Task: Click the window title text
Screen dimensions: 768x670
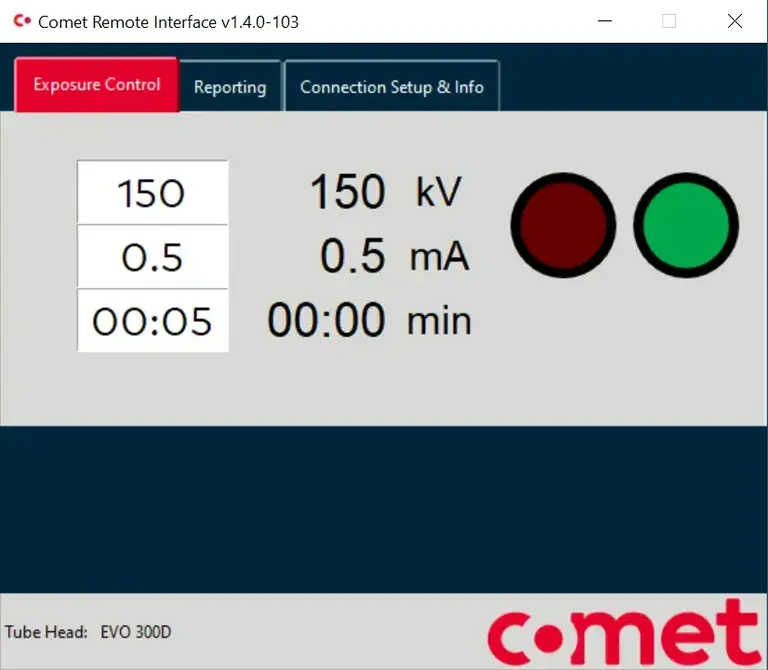Action: click(168, 22)
